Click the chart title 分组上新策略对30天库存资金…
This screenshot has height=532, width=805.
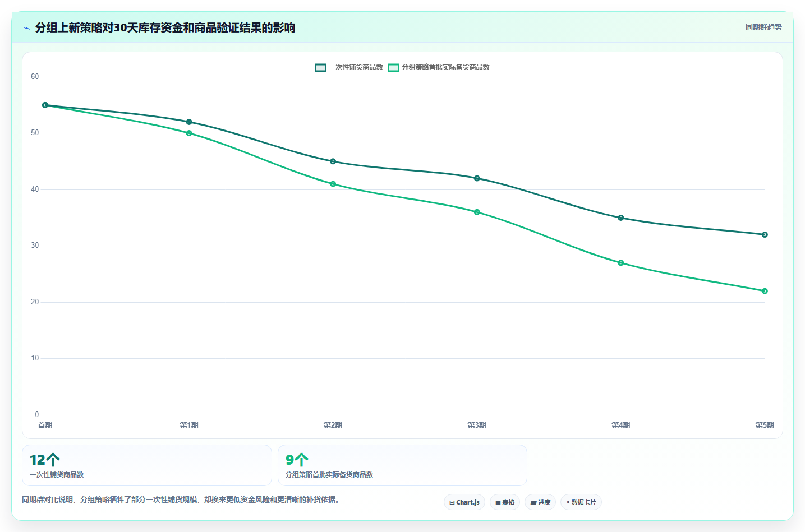165,27
